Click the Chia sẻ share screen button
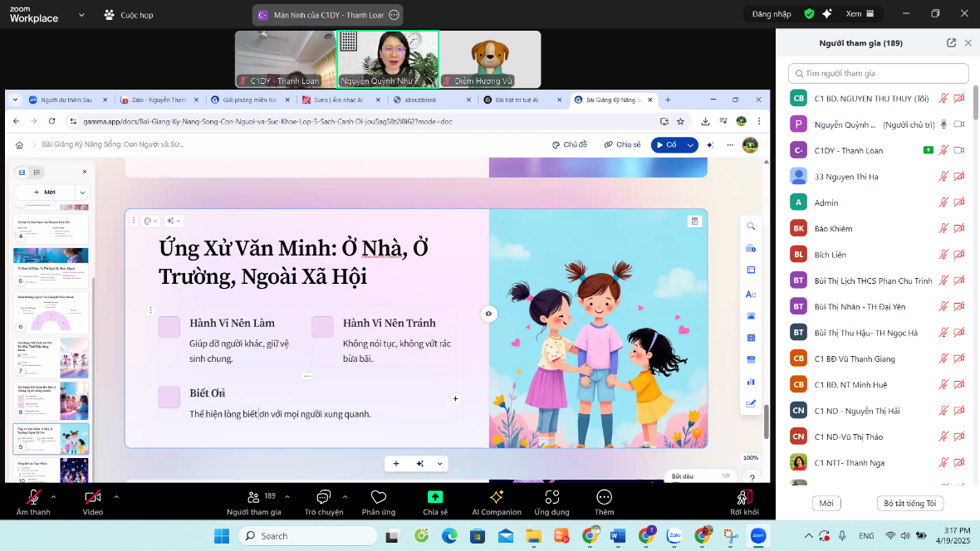 pyautogui.click(x=435, y=502)
